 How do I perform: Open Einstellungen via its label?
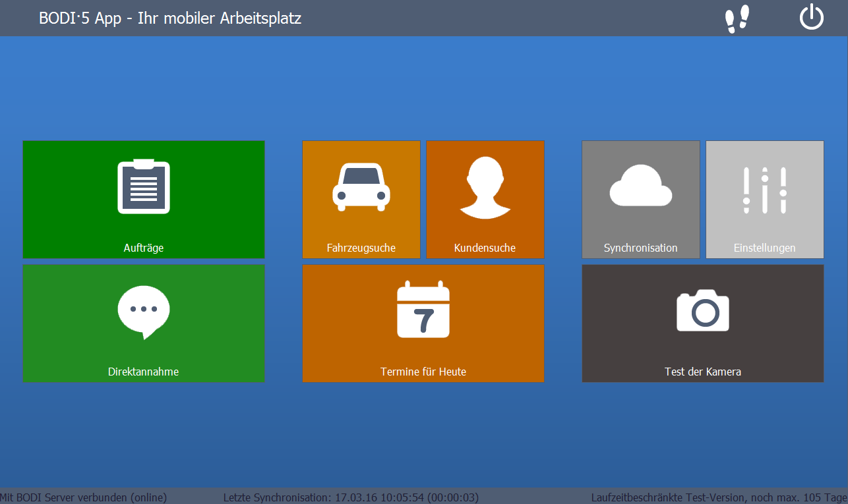click(x=765, y=248)
